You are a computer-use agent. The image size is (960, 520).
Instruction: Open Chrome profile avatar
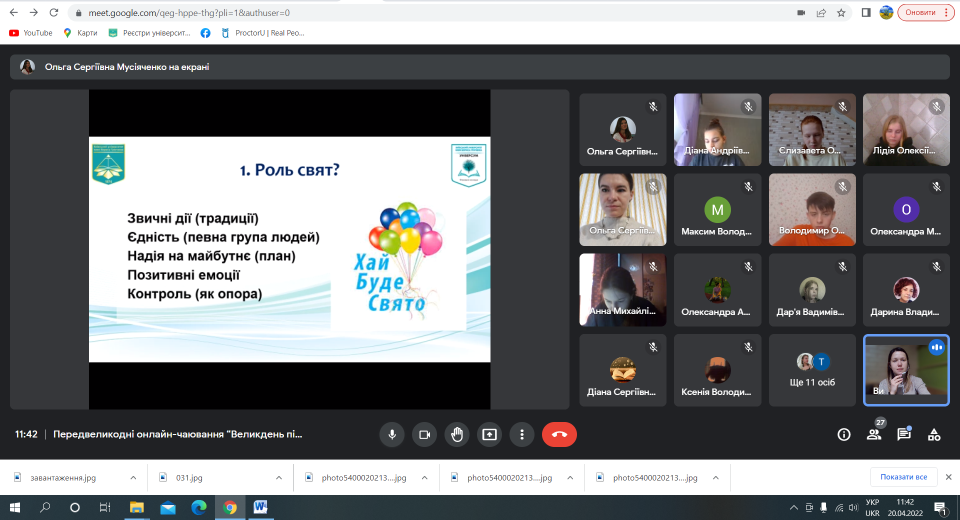[886, 12]
